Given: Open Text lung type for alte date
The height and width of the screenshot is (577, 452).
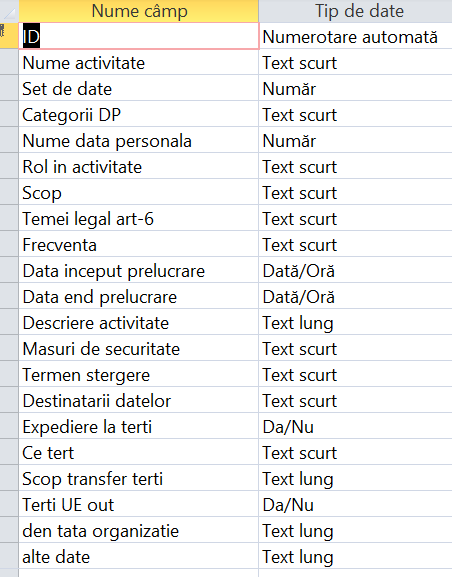Looking at the screenshot, I should 356,557.
